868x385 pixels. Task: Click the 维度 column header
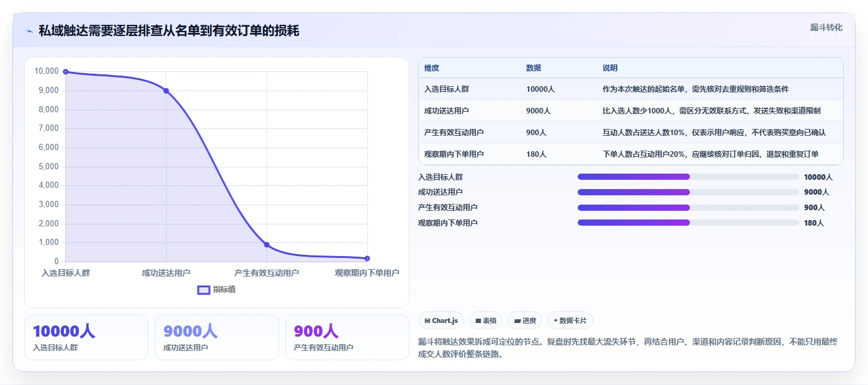432,68
